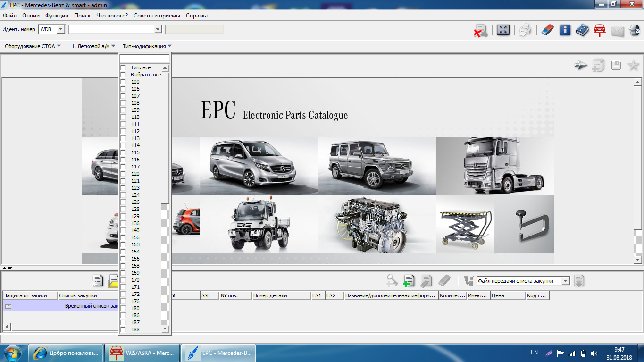Open the help book icon
The height and width of the screenshot is (362, 644).
582,31
